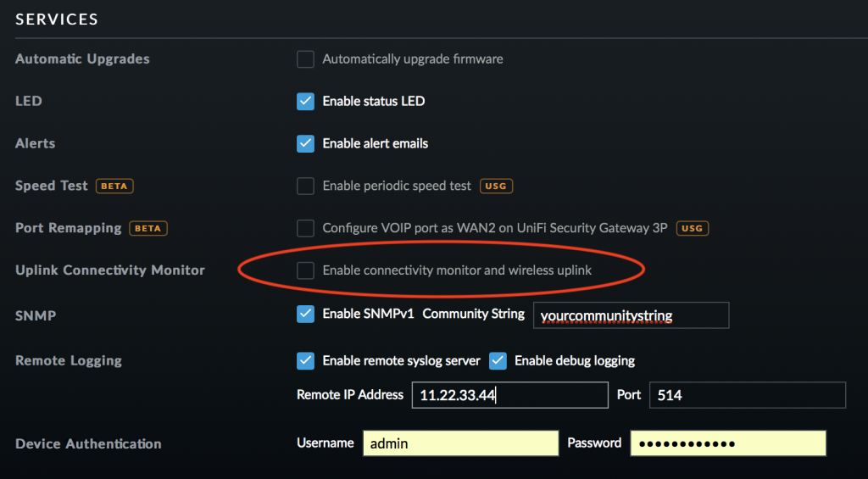Click the 'Remote IP Address' label
Image resolution: width=868 pixels, height=479 pixels.
[350, 395]
